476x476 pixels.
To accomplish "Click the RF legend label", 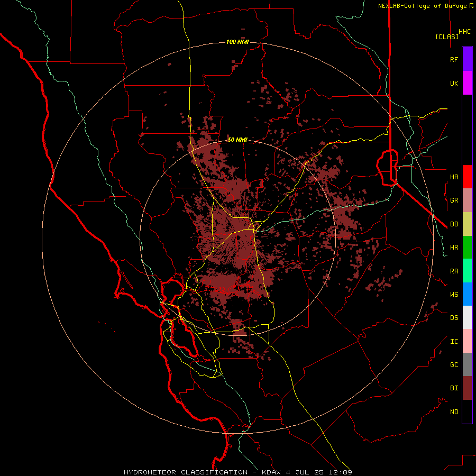I will click(x=454, y=59).
